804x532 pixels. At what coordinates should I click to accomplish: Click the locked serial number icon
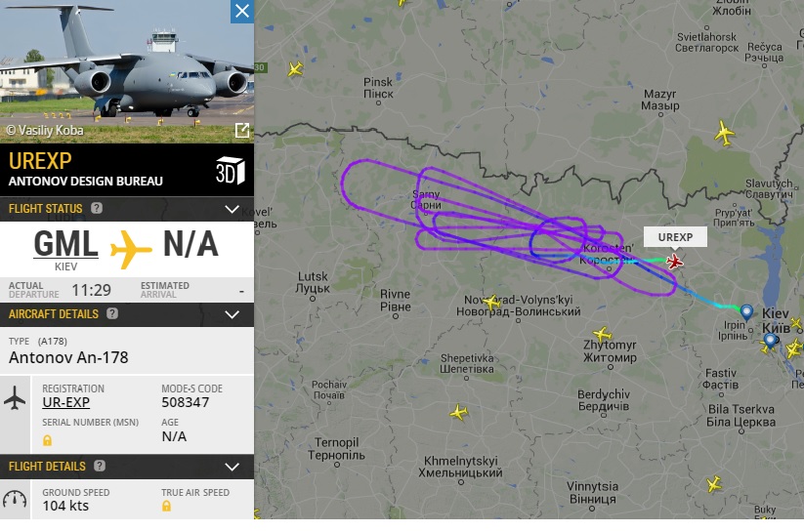pos(47,440)
